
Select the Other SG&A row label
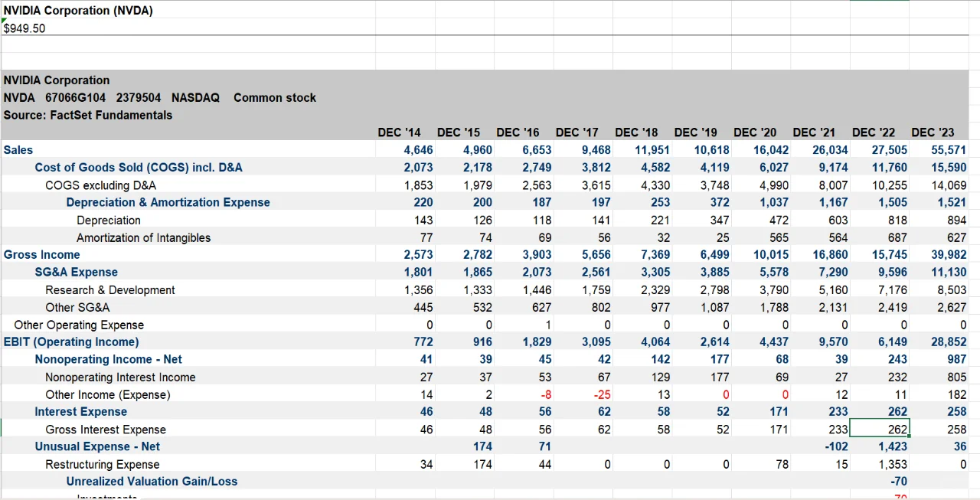click(x=77, y=307)
